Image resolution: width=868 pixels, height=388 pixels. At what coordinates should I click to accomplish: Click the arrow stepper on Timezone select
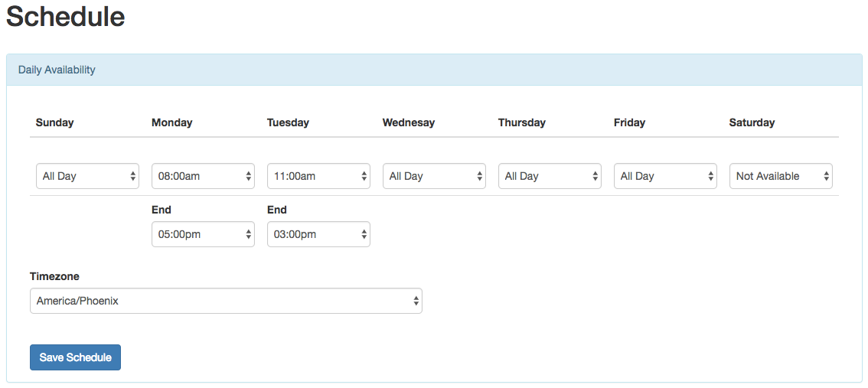pyautogui.click(x=416, y=301)
